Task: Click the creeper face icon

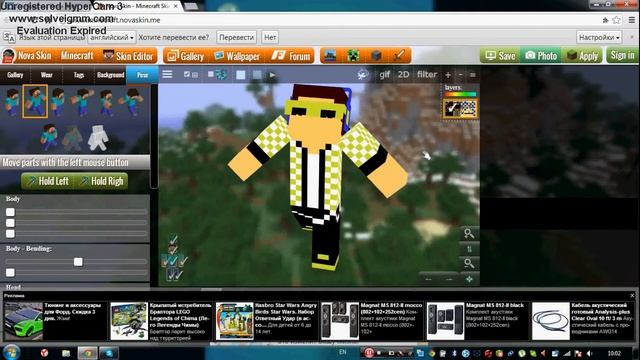Action: tap(353, 56)
